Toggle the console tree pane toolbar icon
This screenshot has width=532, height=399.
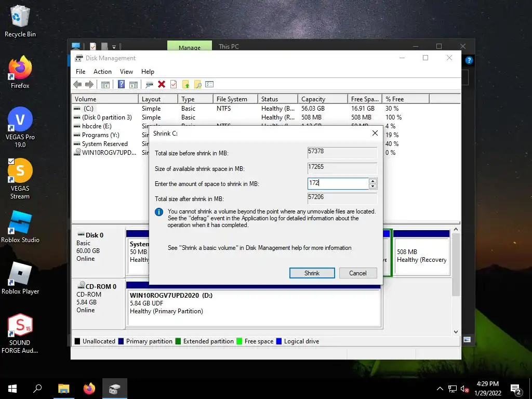click(105, 85)
